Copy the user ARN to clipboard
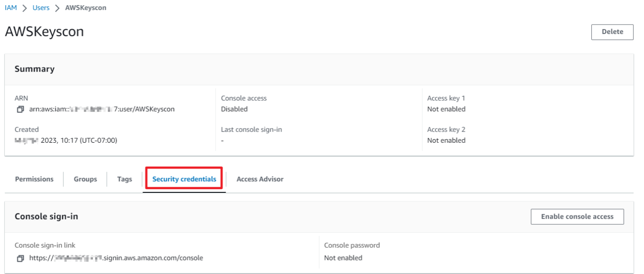 tap(20, 109)
